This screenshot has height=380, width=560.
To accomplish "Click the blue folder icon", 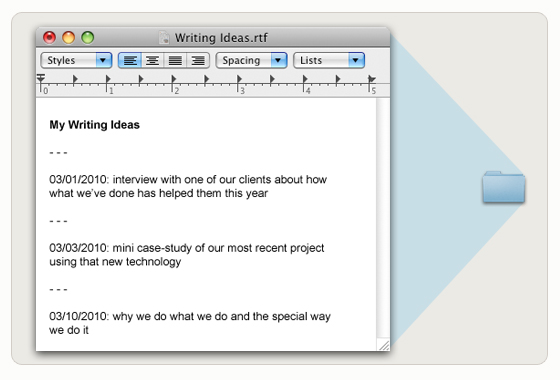I will point(504,187).
